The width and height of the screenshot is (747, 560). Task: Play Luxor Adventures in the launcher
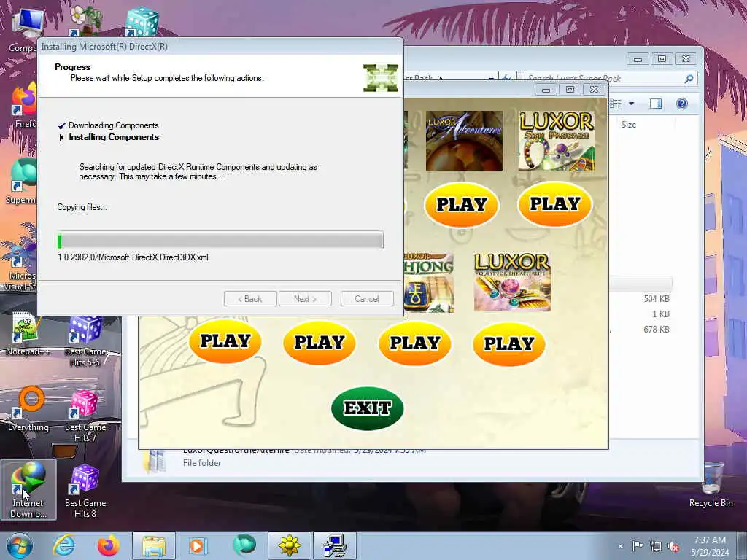coord(461,204)
